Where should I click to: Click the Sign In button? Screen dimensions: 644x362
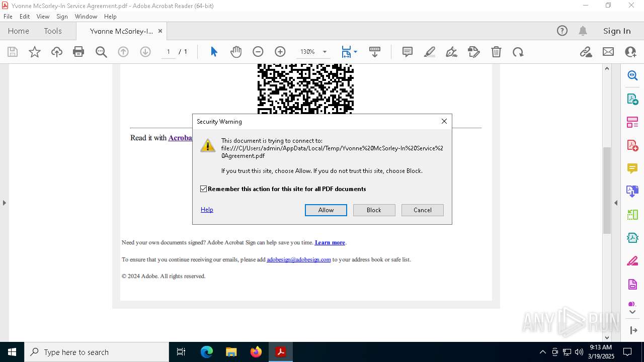(617, 31)
